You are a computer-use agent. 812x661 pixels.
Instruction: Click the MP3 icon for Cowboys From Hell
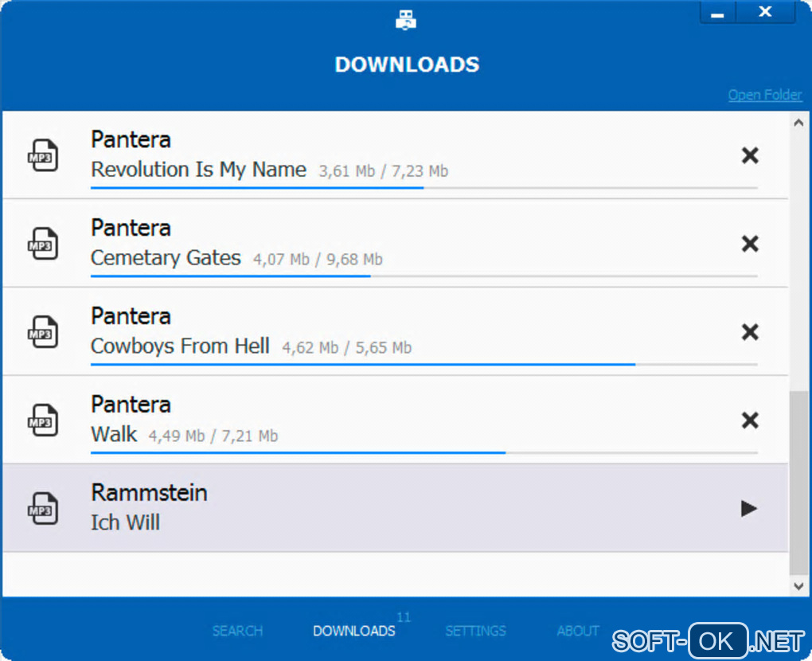(42, 331)
